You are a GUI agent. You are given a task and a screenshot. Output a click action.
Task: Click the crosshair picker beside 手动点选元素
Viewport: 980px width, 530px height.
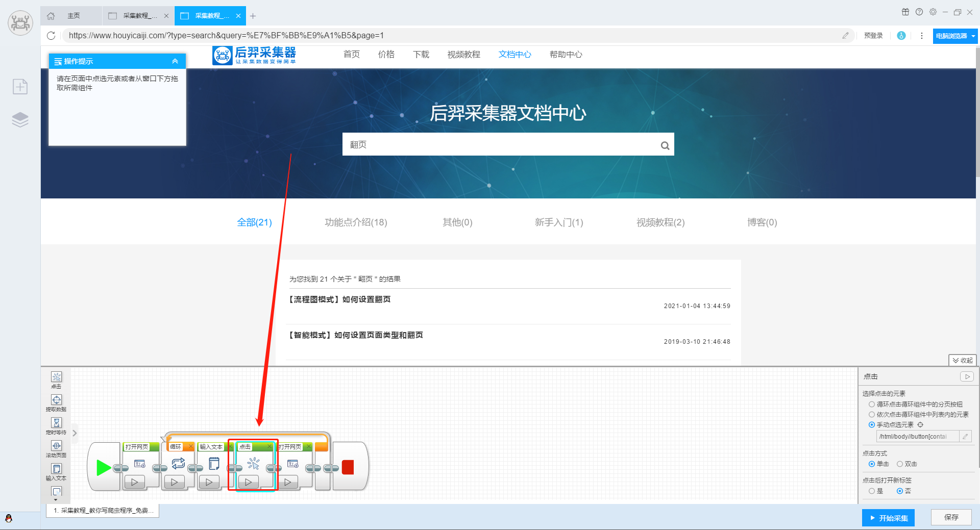920,424
